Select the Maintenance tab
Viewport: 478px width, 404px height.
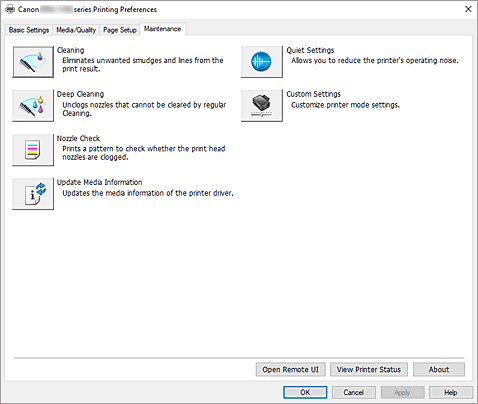[162, 29]
